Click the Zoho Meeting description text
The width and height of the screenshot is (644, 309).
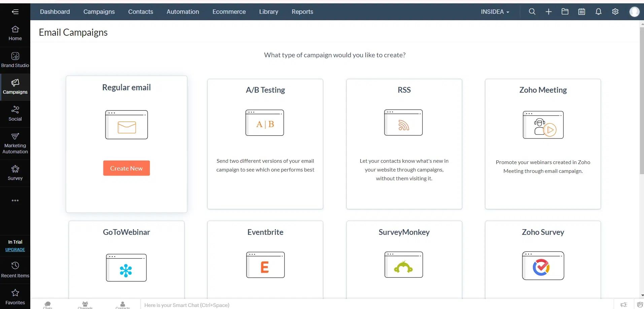[543, 167]
